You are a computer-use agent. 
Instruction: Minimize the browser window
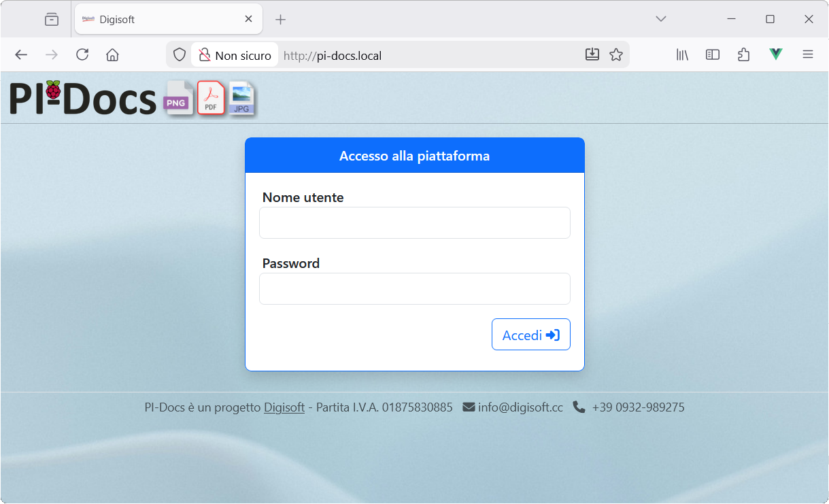pos(731,19)
